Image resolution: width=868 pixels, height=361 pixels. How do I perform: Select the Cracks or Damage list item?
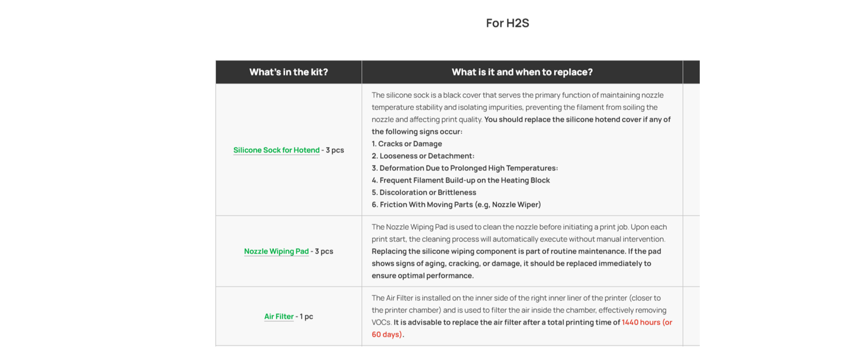[x=407, y=144]
